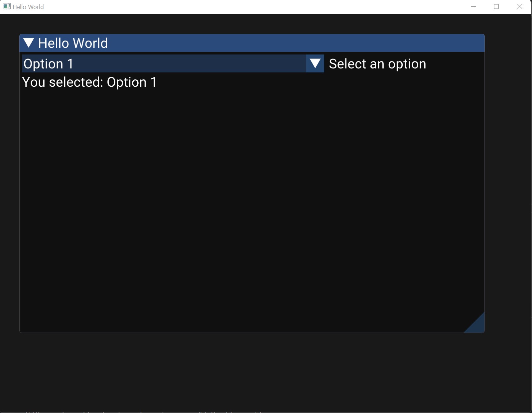Viewport: 532px width, 413px height.
Task: Click the 'Select an option' label
Action: point(377,64)
